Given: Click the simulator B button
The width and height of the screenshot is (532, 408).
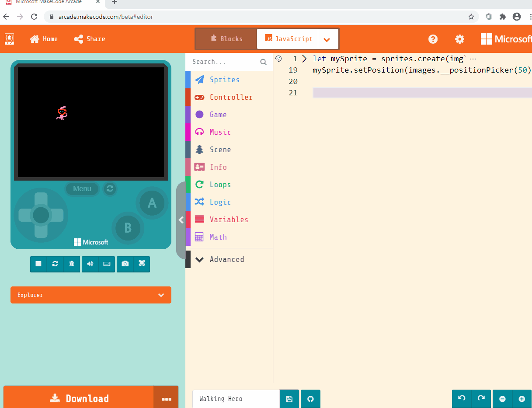Looking at the screenshot, I should point(128,228).
